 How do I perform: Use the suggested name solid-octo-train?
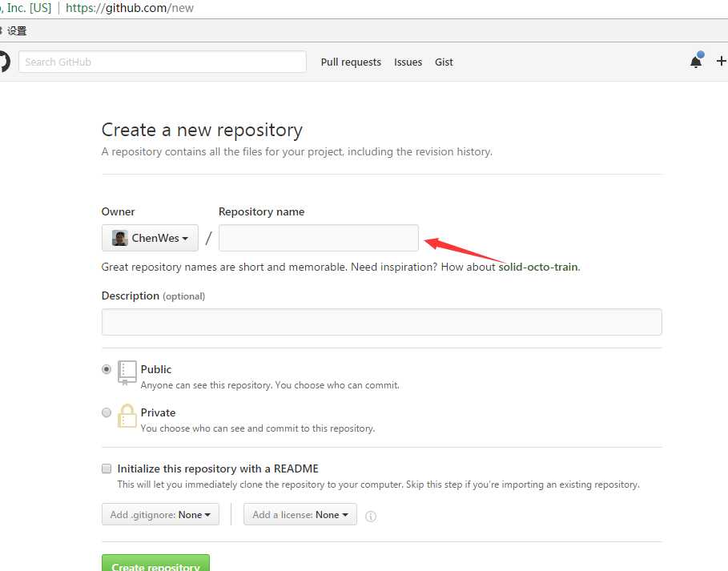[x=538, y=267]
